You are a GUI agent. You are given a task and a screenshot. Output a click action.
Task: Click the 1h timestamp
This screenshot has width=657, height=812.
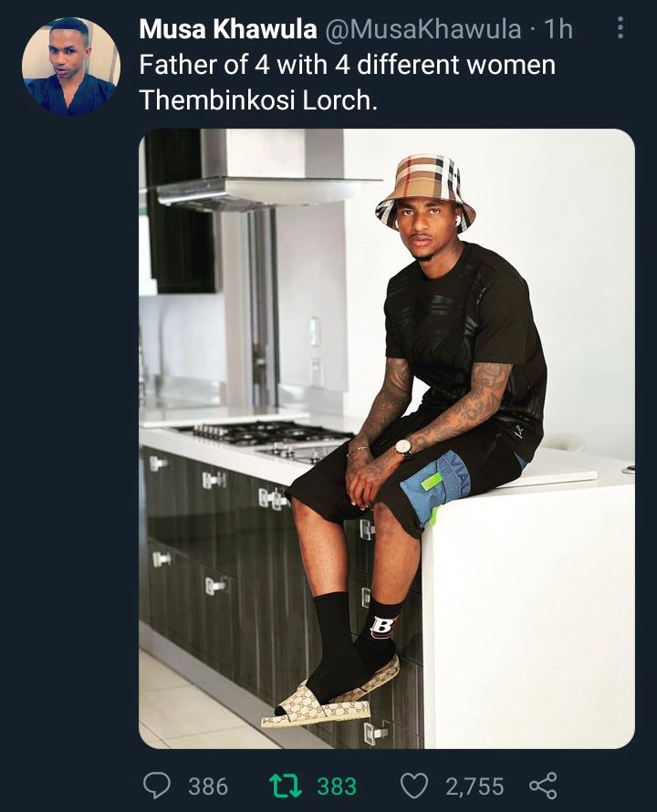(558, 29)
